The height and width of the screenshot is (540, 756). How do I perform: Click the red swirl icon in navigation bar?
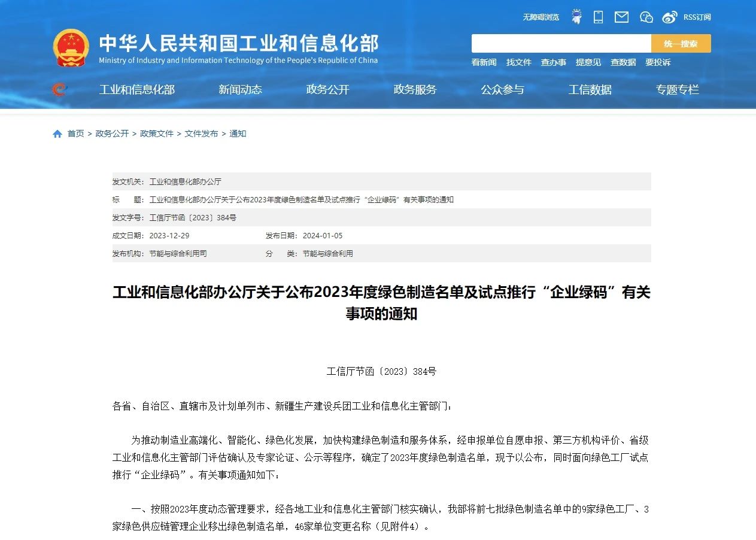[59, 90]
